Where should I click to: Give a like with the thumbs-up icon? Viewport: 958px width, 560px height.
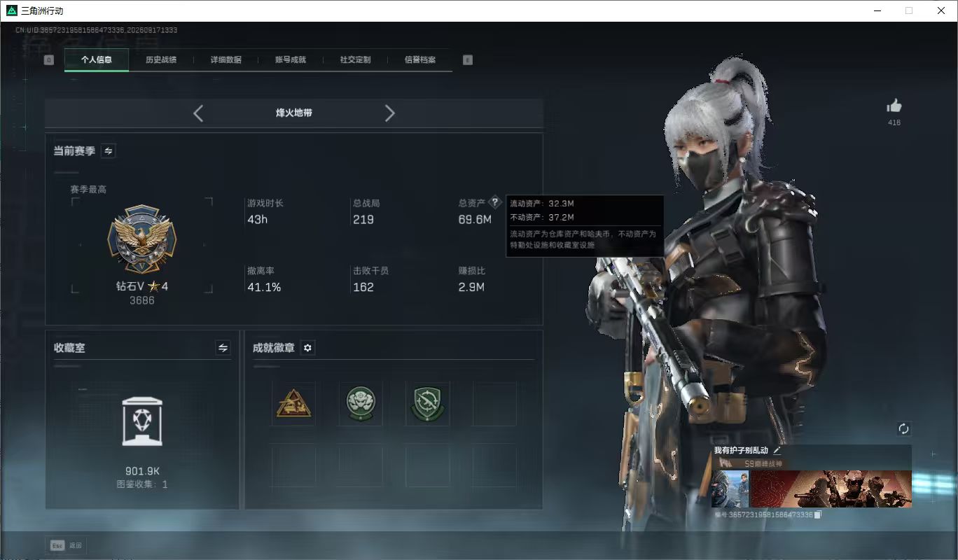click(894, 106)
